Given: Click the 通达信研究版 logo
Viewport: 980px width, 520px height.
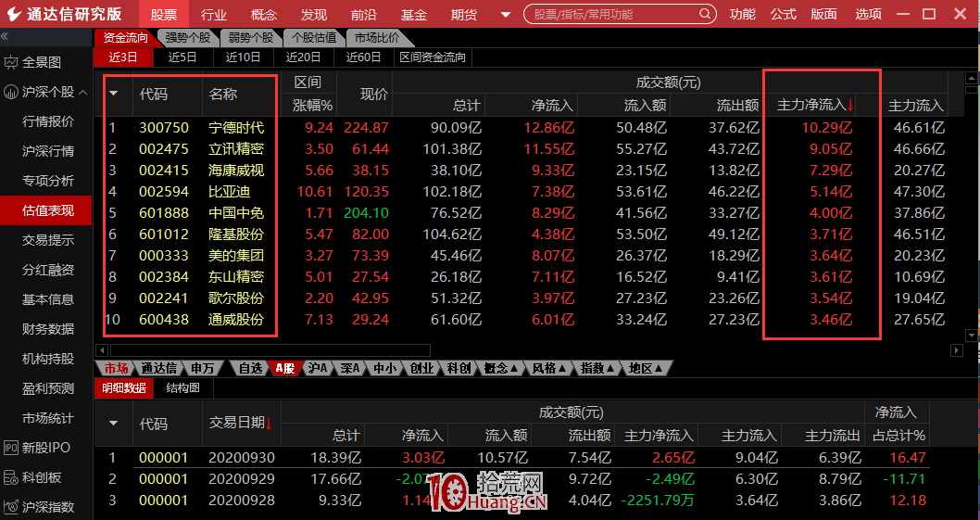Looking at the screenshot, I should pos(66,15).
